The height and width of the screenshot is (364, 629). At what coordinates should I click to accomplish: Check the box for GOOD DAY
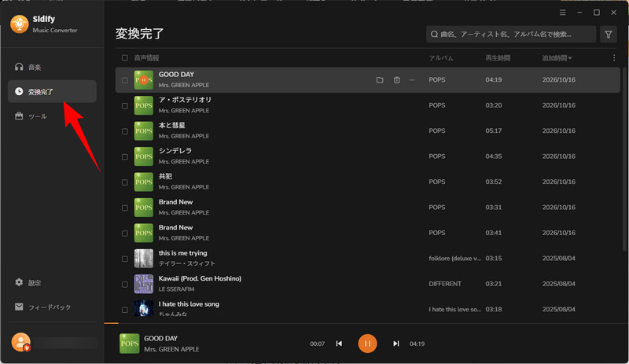[125, 80]
